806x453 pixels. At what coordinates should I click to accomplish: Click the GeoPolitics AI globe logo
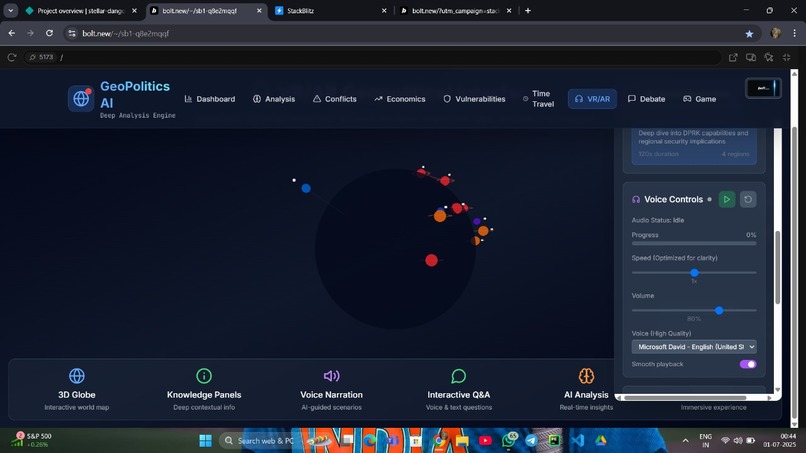(81, 98)
